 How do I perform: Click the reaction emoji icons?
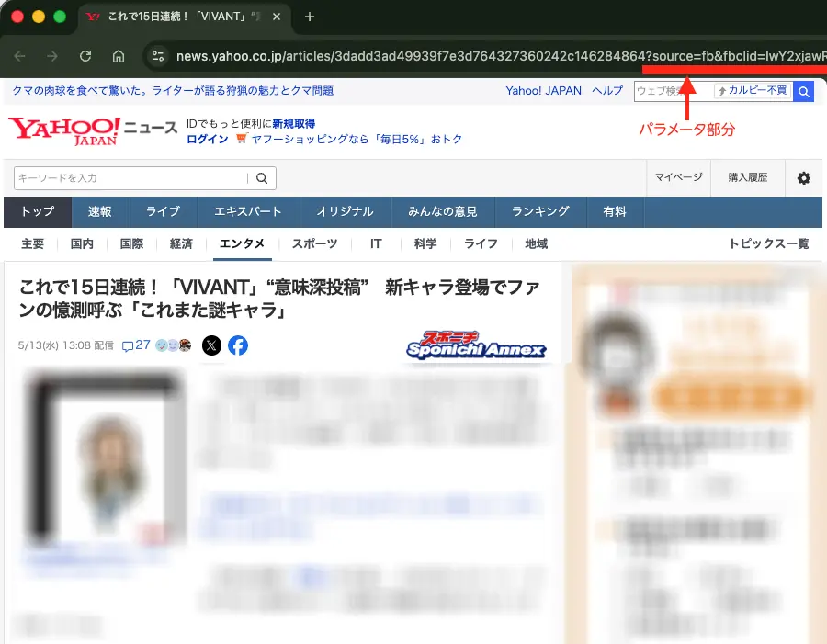pos(173,345)
